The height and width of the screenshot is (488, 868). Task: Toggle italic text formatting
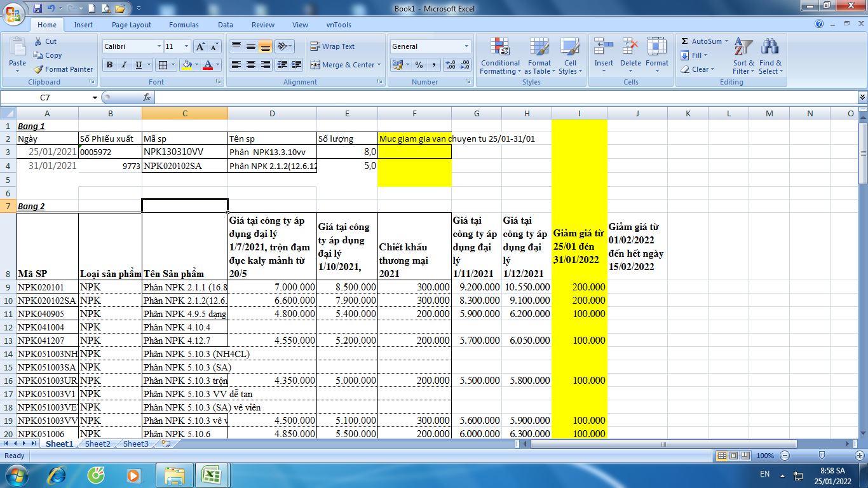click(x=123, y=65)
